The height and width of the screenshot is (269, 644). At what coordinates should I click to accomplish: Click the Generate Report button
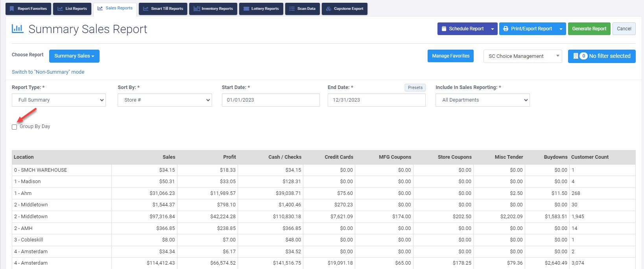pyautogui.click(x=589, y=29)
